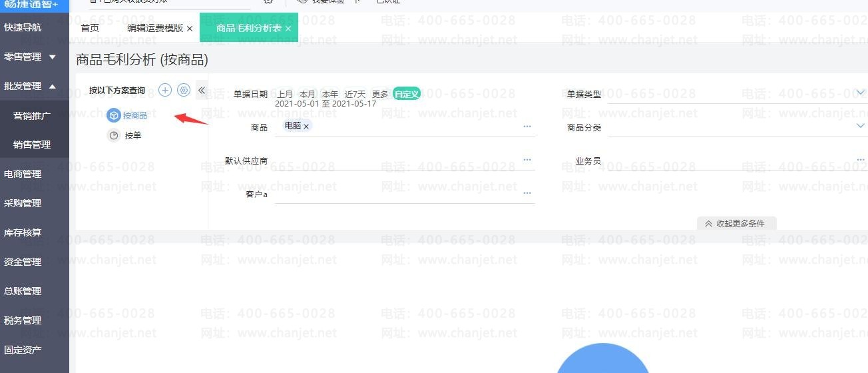Open 销售管理 in the sidebar
The width and height of the screenshot is (868, 373).
[32, 145]
